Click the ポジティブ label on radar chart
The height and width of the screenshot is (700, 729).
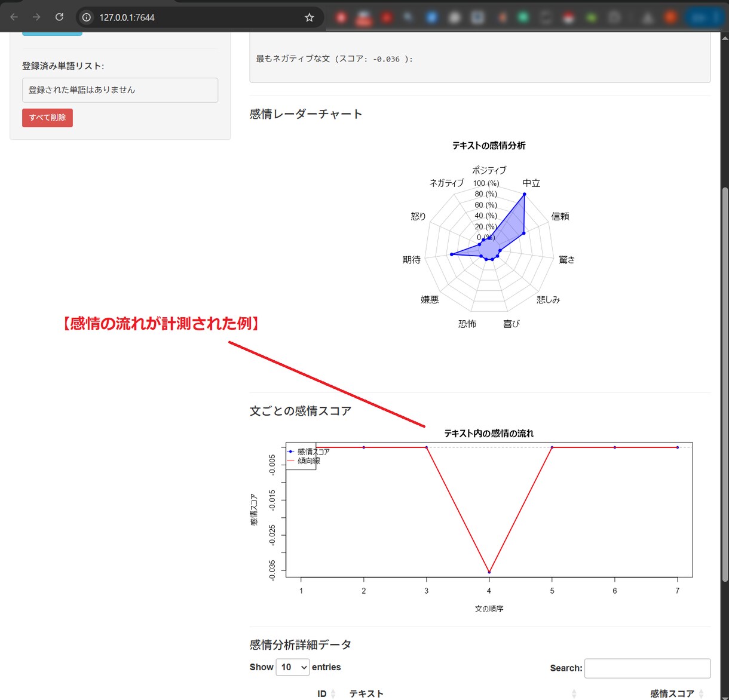point(489,170)
